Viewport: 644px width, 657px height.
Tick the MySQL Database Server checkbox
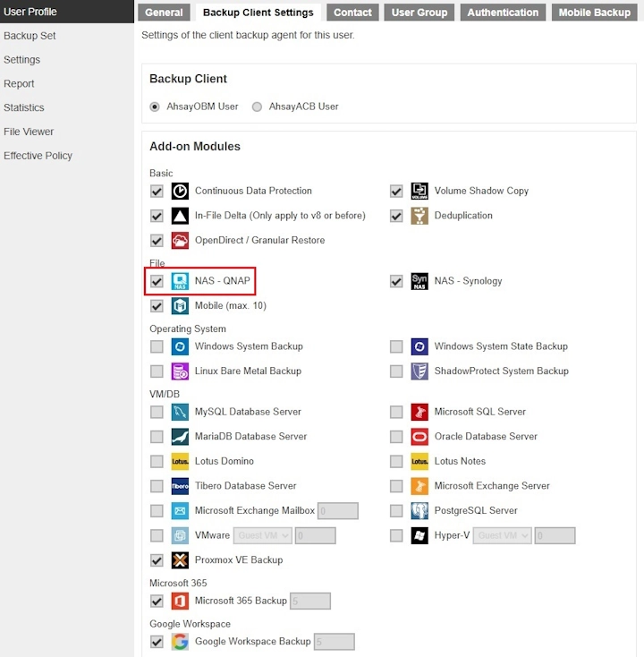(x=157, y=412)
